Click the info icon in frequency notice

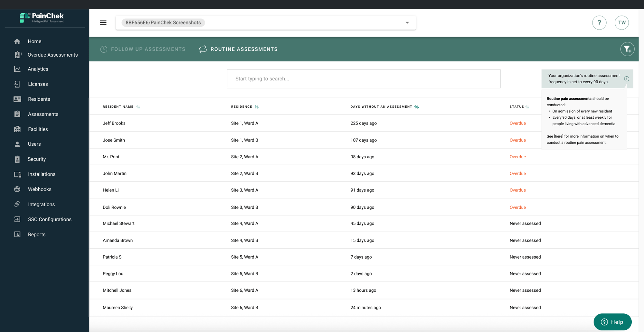pos(627,79)
